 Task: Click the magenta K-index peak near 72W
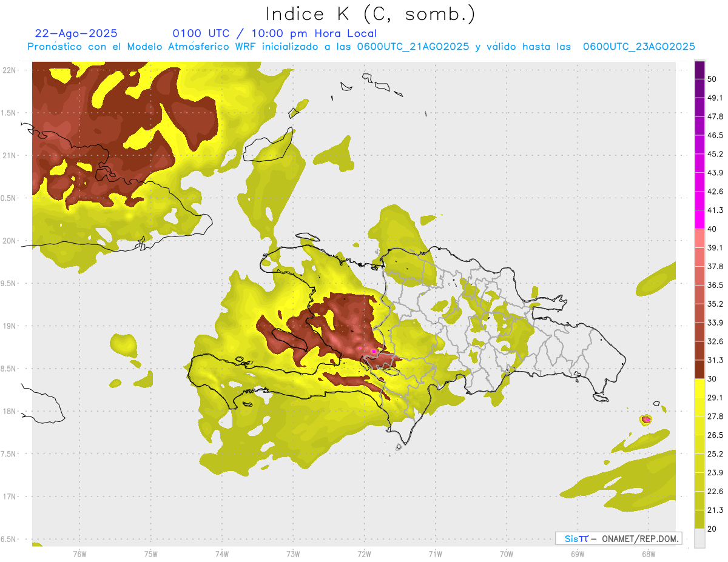pyautogui.click(x=374, y=351)
